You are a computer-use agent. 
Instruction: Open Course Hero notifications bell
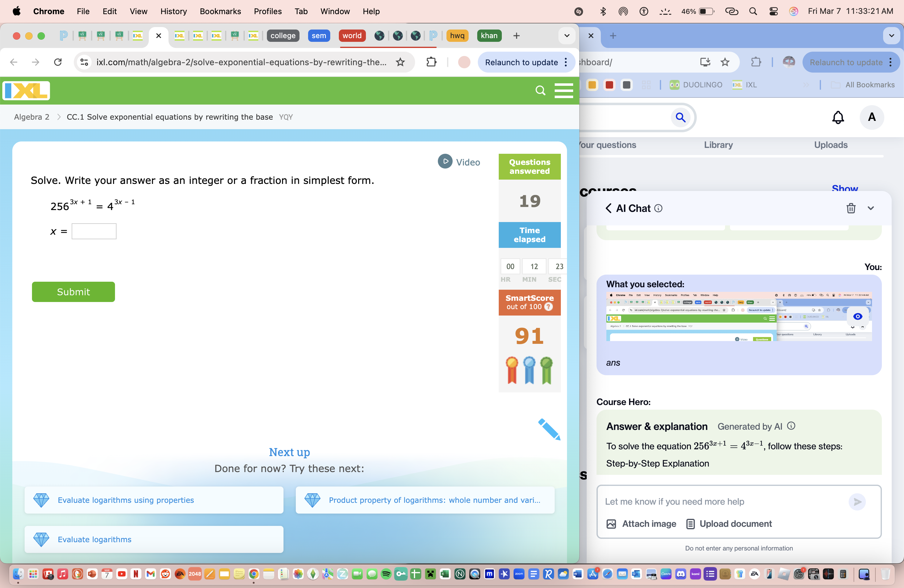[838, 117]
